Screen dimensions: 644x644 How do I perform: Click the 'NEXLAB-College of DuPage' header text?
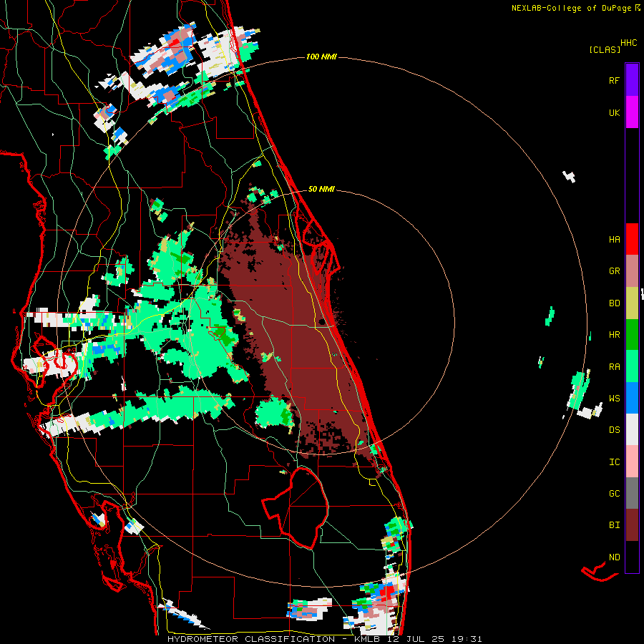[571, 8]
